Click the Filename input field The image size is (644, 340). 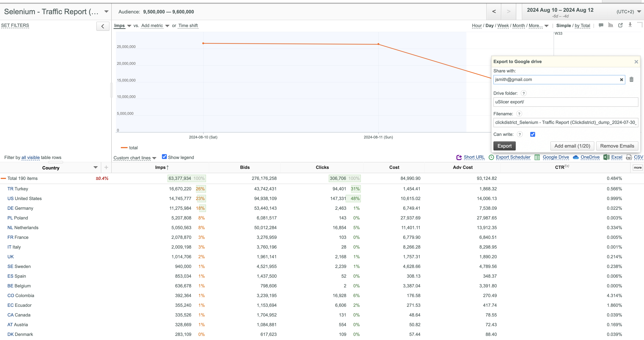click(x=566, y=122)
